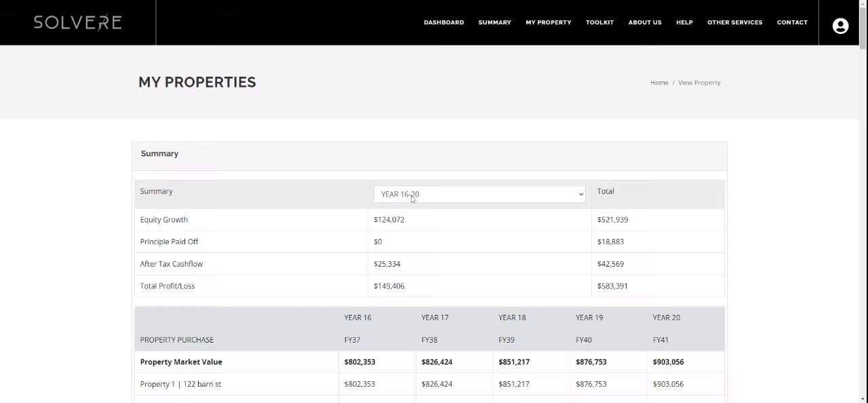Go to the Contact page
Screen dimensions: 868x403
[792, 22]
